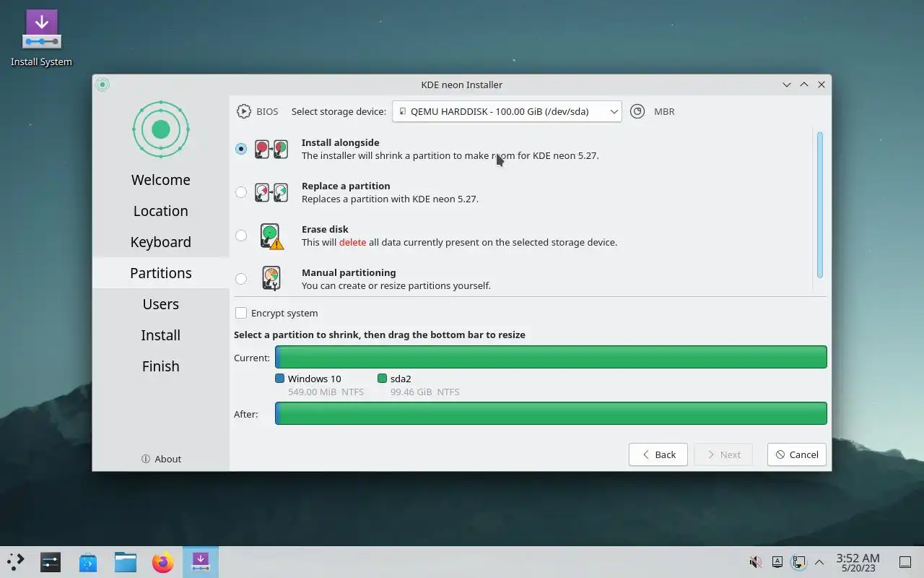The height and width of the screenshot is (578, 924).
Task: Click the Windows 10 partition label
Action: (x=314, y=379)
